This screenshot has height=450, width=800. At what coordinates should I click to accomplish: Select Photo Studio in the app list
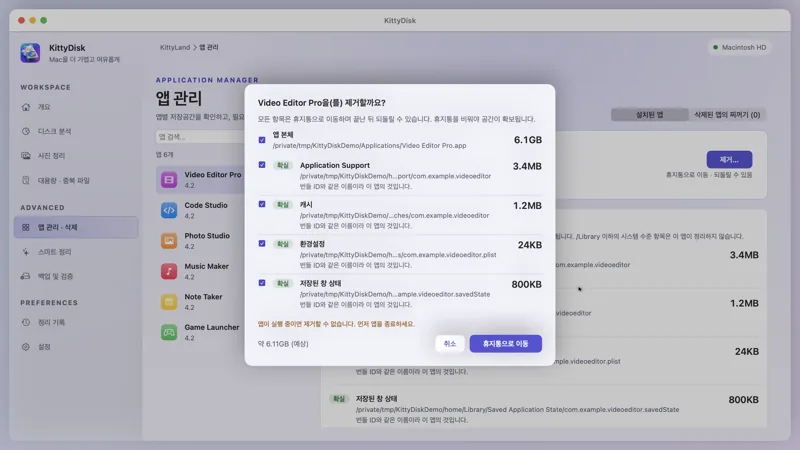pos(201,241)
